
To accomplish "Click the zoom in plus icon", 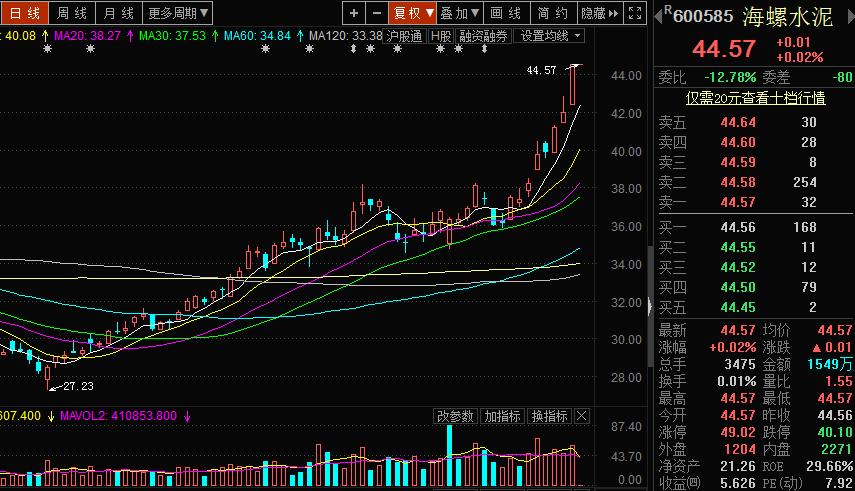I will tap(354, 13).
